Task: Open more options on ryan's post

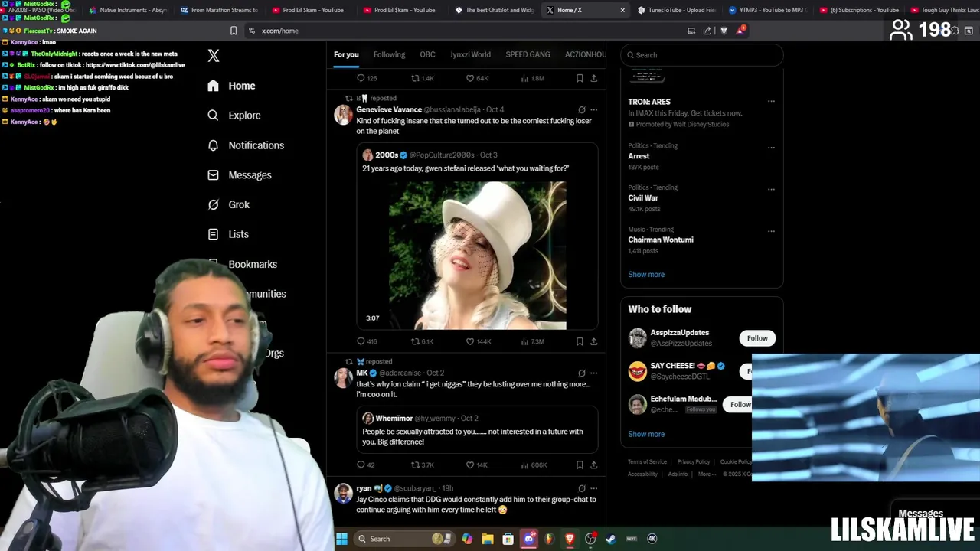Action: click(593, 488)
